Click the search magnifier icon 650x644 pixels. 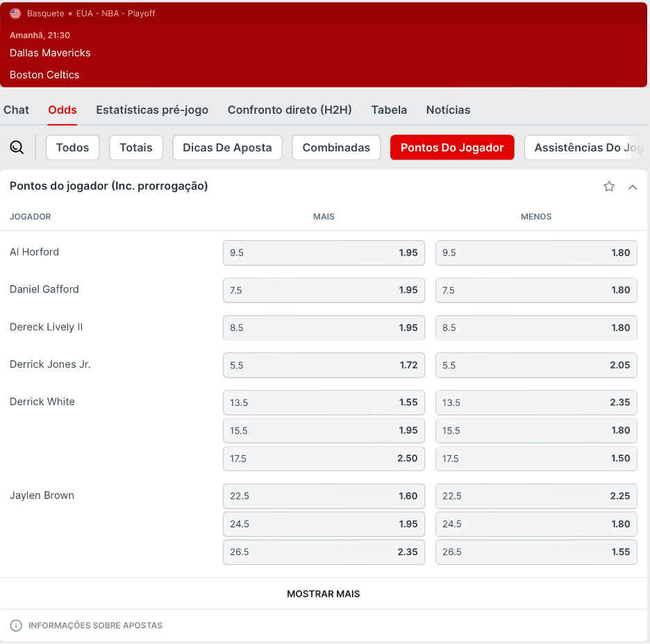pyautogui.click(x=17, y=147)
